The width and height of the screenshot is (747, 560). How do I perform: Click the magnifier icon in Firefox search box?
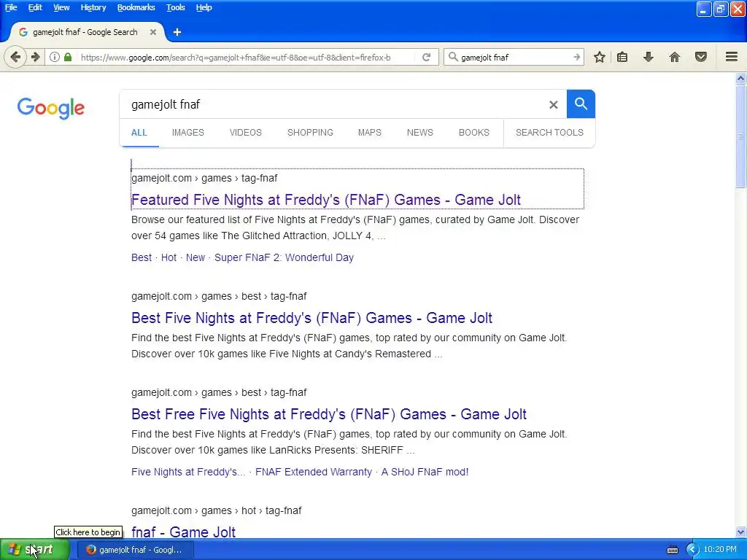tap(453, 57)
